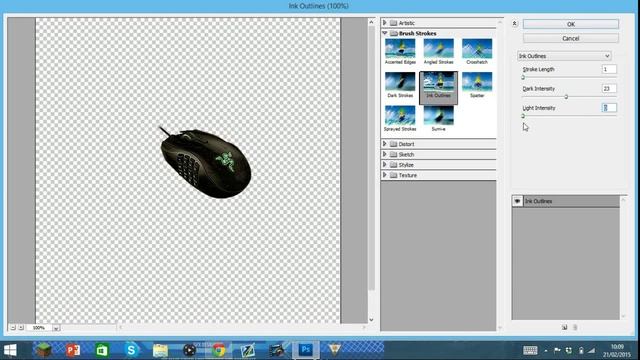Select the Spatter filter thumbnail

[x=477, y=84]
